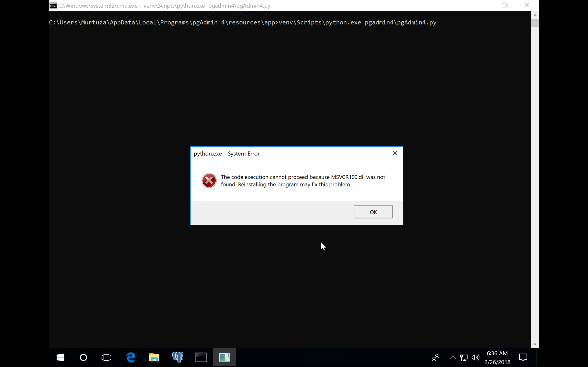Open Task View on the taskbar
588x367 pixels.
tap(106, 357)
